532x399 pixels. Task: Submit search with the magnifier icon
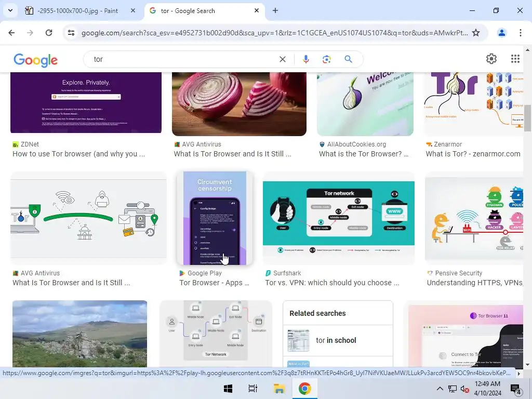click(x=348, y=59)
